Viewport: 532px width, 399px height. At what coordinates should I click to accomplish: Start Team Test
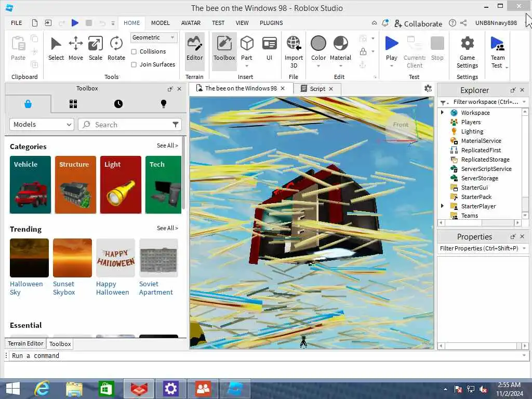click(497, 52)
